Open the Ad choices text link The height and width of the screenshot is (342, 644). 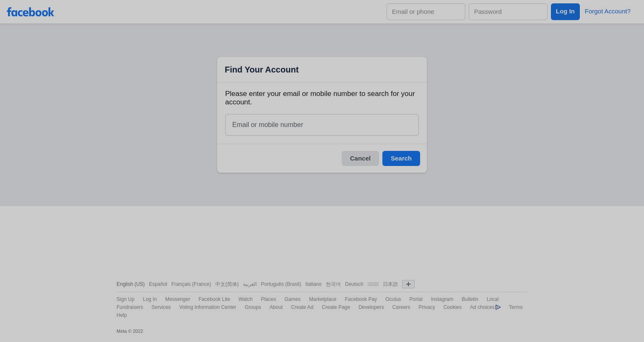[482, 307]
